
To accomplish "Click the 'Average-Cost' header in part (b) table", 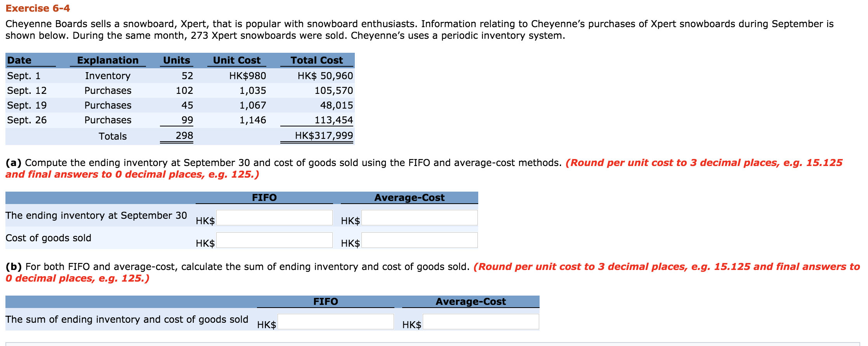I will [471, 301].
